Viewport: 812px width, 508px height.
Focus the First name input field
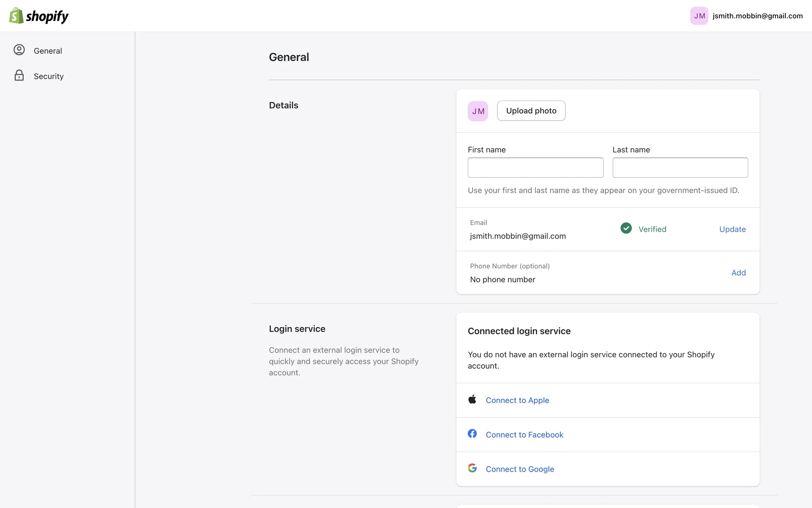[535, 168]
